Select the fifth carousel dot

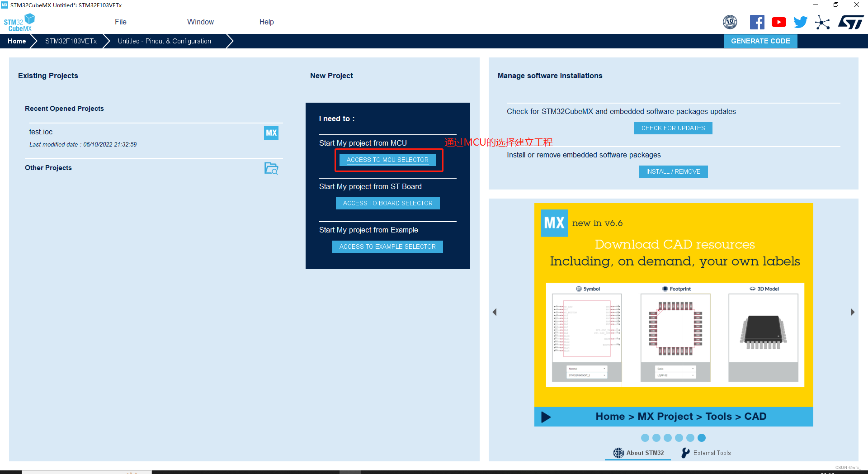click(690, 438)
